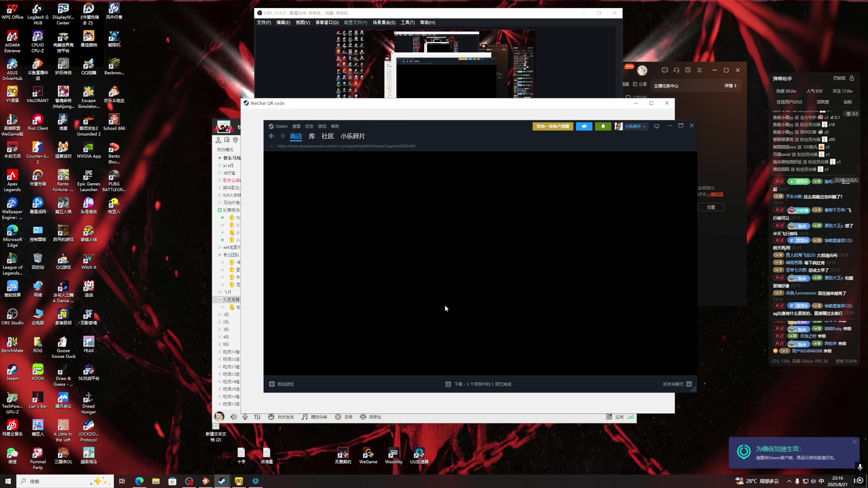Open Windows Start menu
868x488 pixels.
(8, 481)
